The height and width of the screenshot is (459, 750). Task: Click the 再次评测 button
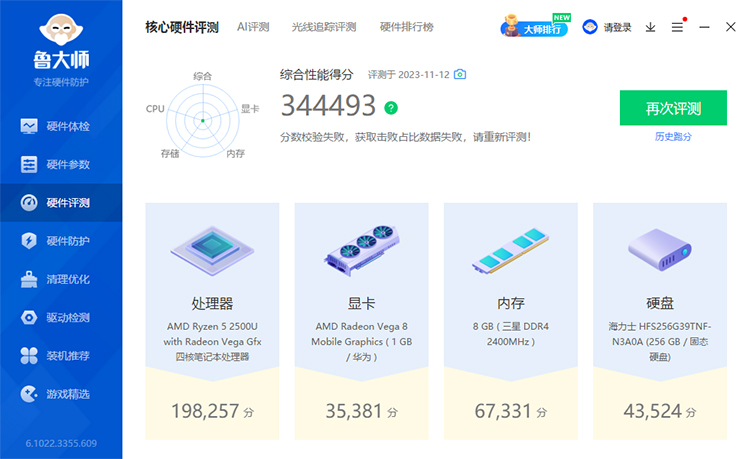[673, 108]
